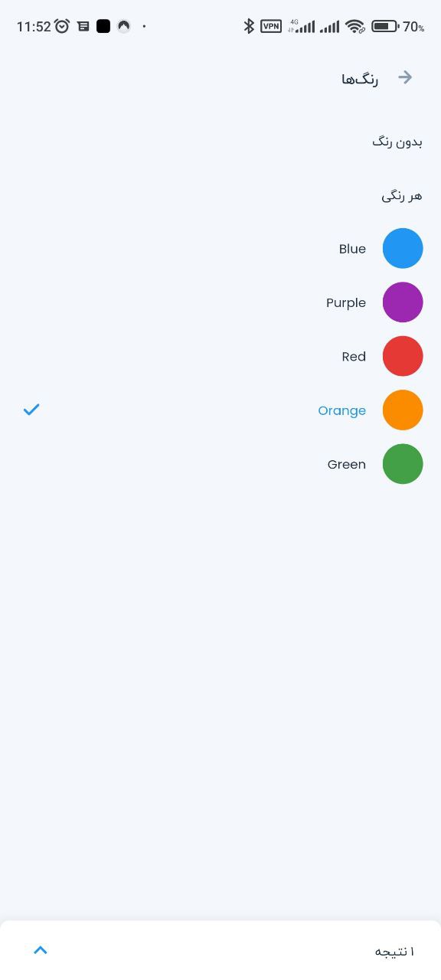Expand results with the bottom chevron arrow
The width and height of the screenshot is (441, 980).
pos(41,950)
